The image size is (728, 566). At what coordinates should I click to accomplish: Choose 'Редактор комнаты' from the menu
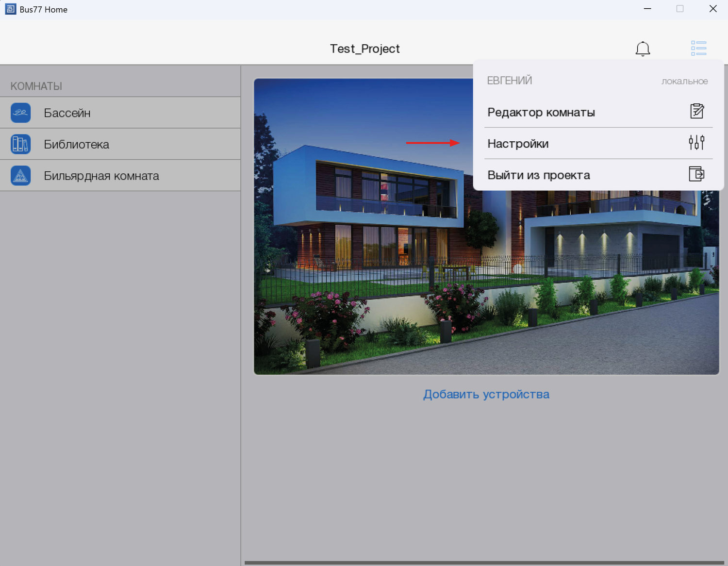(x=541, y=112)
